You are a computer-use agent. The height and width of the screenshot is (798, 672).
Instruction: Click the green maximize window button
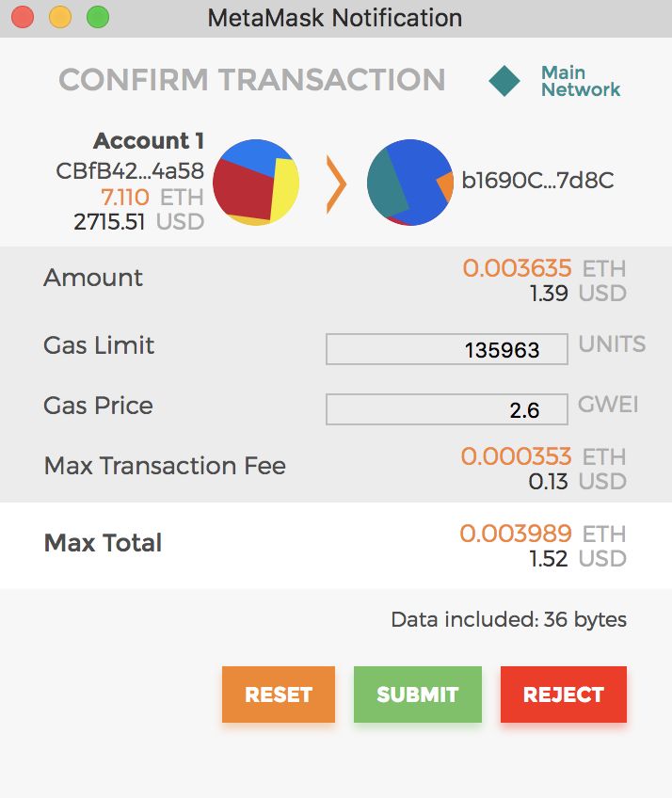click(98, 17)
